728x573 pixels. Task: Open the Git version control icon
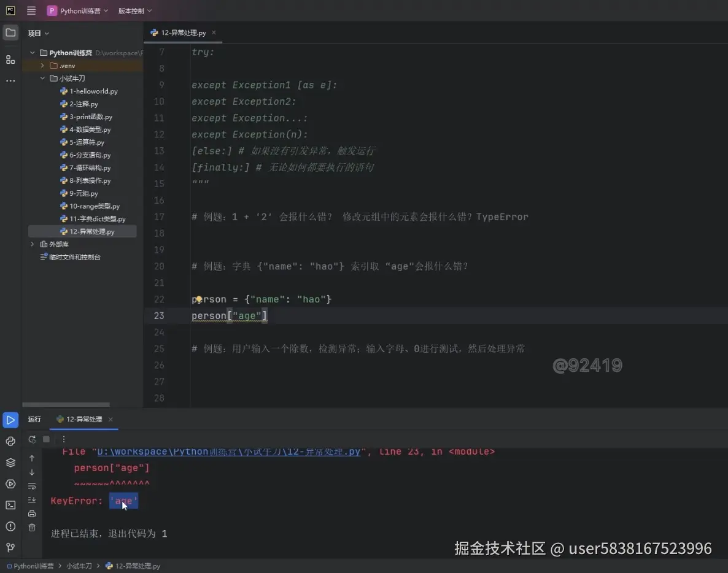tap(10, 547)
